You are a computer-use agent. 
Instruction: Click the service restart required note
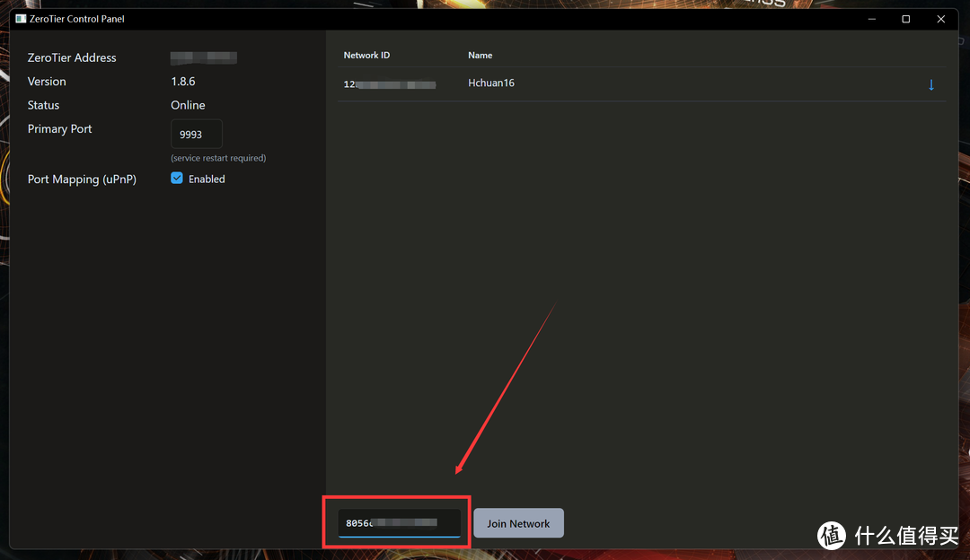(218, 158)
